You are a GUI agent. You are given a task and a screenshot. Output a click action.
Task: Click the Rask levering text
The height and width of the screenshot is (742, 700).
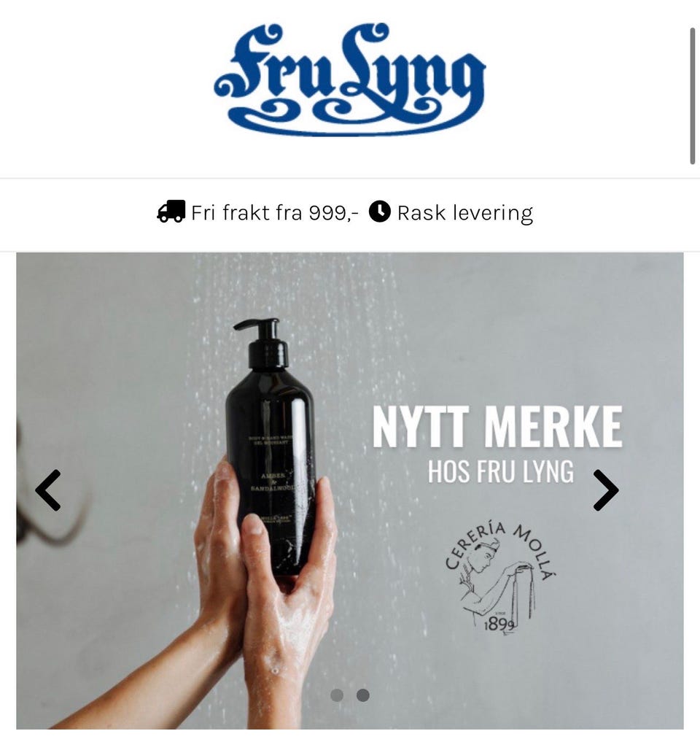click(465, 213)
